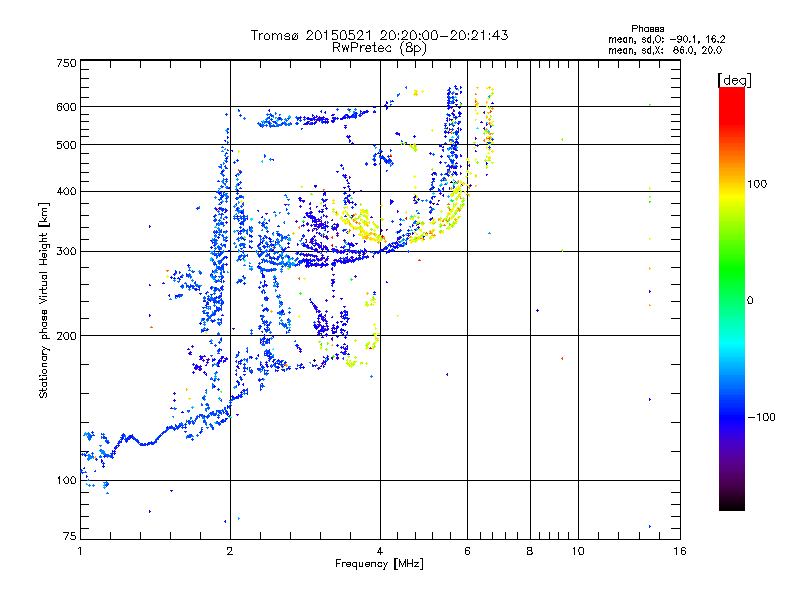
Task: Click the y-axis tick label '750'
Action: 66,63
